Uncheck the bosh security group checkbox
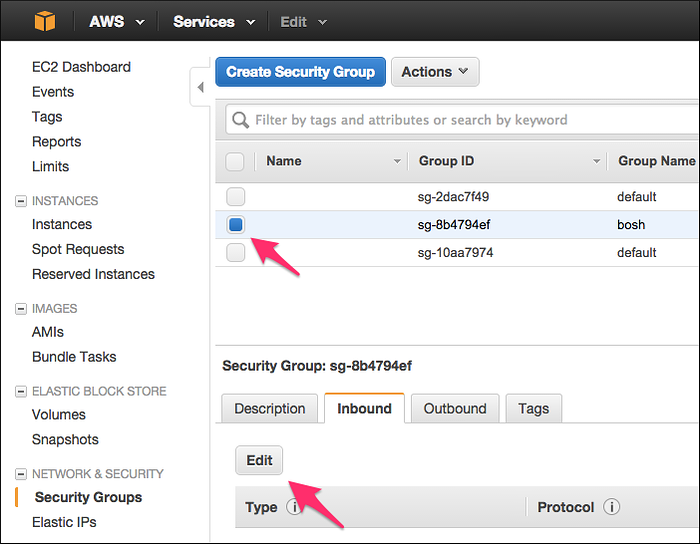700x544 pixels. 235,224
